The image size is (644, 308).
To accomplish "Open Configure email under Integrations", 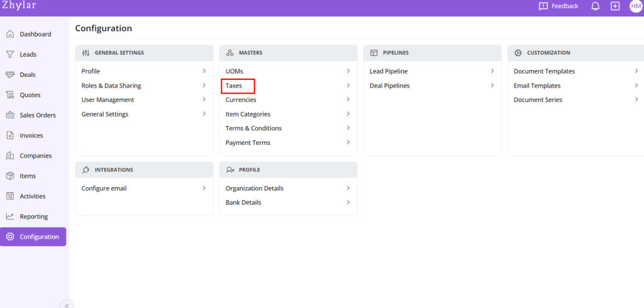I will 104,188.
